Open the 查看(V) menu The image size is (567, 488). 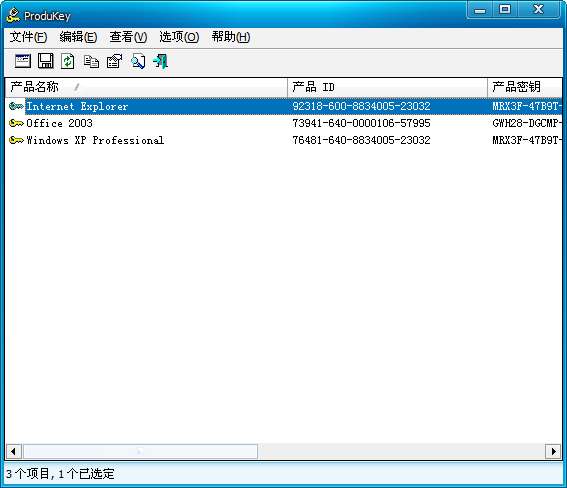pyautogui.click(x=128, y=37)
